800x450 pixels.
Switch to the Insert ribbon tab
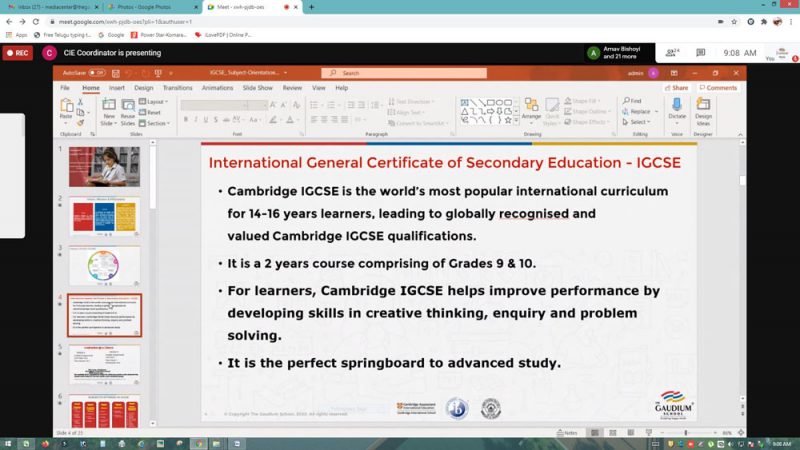[117, 88]
